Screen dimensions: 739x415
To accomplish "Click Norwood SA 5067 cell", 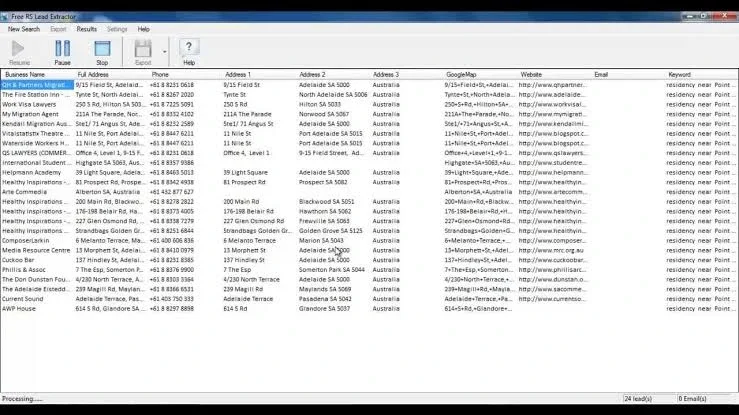I will 324,114.
